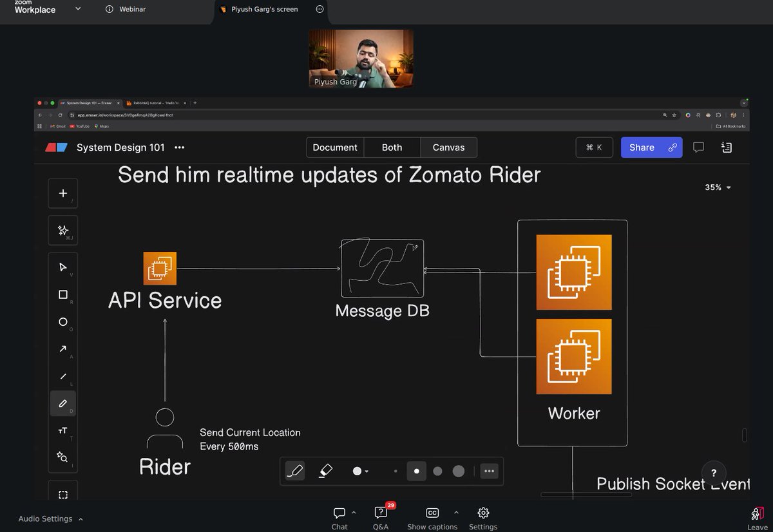This screenshot has height=532, width=773.
Task: Open the comments panel icon
Action: tap(698, 147)
